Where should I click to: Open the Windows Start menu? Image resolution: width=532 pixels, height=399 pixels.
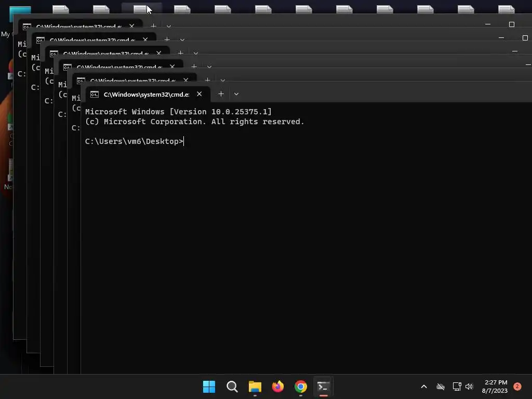point(209,387)
